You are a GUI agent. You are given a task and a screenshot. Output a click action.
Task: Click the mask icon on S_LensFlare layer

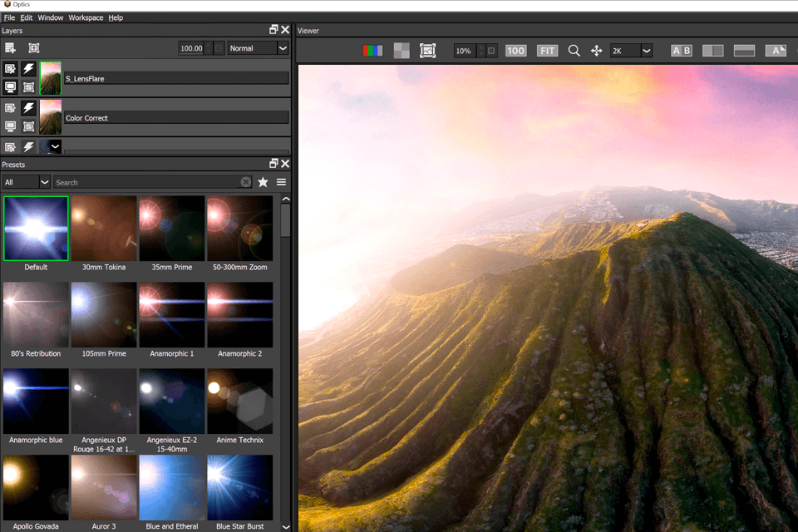click(x=28, y=87)
